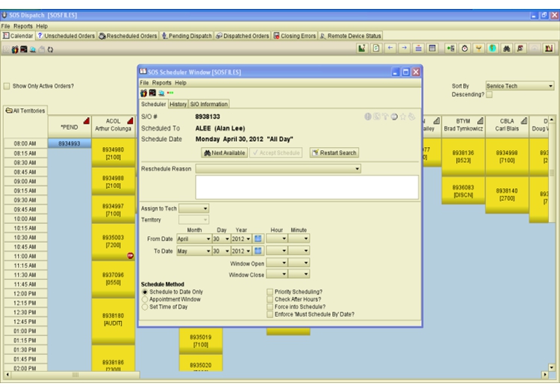
Task: Click the circular arrows refresh icon in the Dispatch toolbar
Action: [x=50, y=49]
